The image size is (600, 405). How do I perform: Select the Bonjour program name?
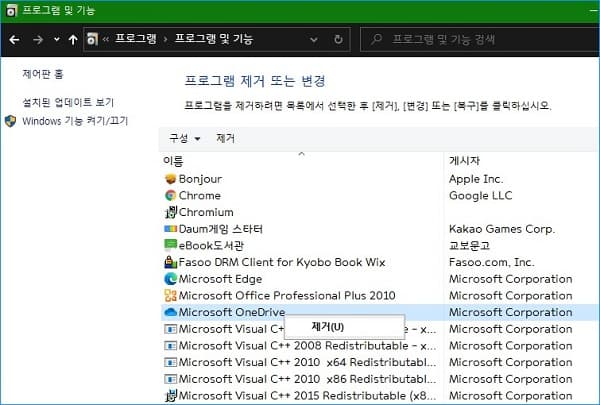(200, 179)
